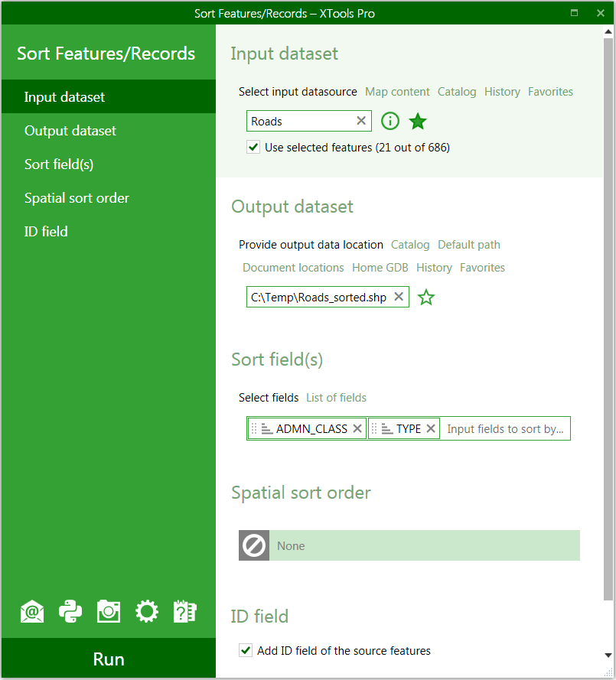Open the help book icon

point(185,611)
